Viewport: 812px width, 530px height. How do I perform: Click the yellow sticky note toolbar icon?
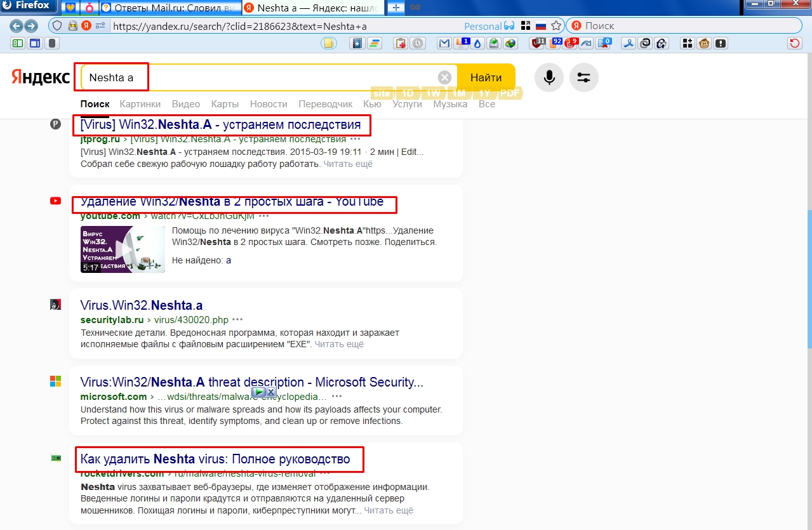328,43
